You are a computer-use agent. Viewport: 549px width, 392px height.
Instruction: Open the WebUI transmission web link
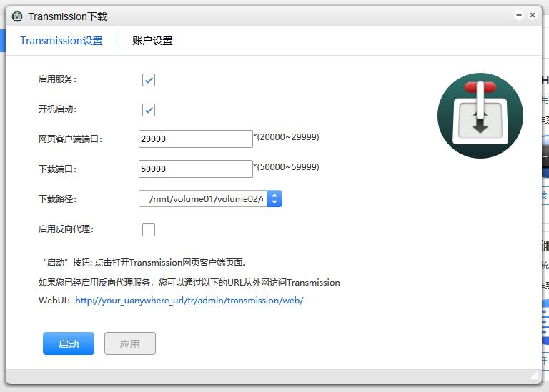(189, 301)
